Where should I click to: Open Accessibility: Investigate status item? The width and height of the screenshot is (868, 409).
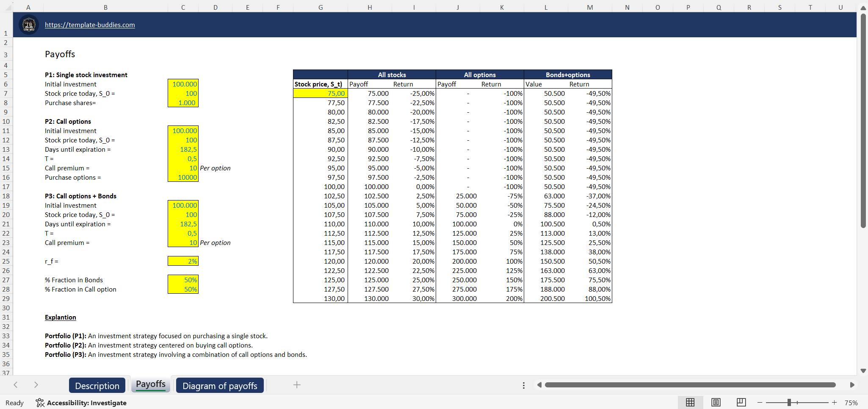pyautogui.click(x=81, y=403)
